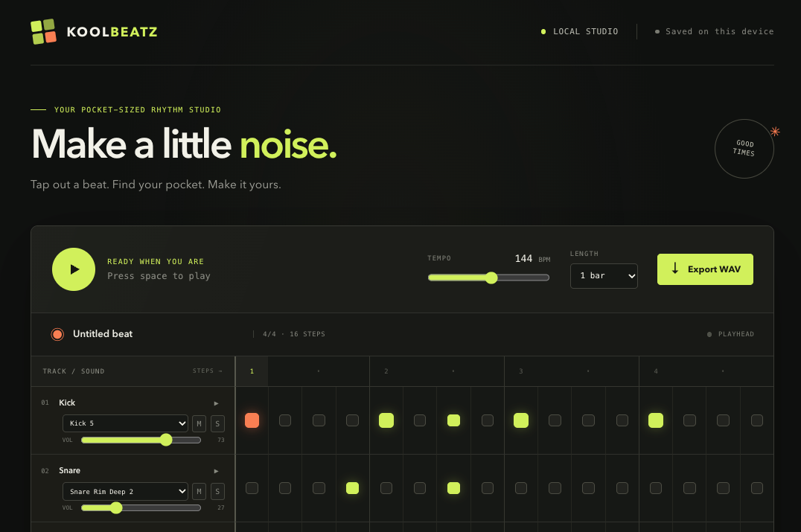Solo the Snare track
801x532 pixels.
pos(217,492)
